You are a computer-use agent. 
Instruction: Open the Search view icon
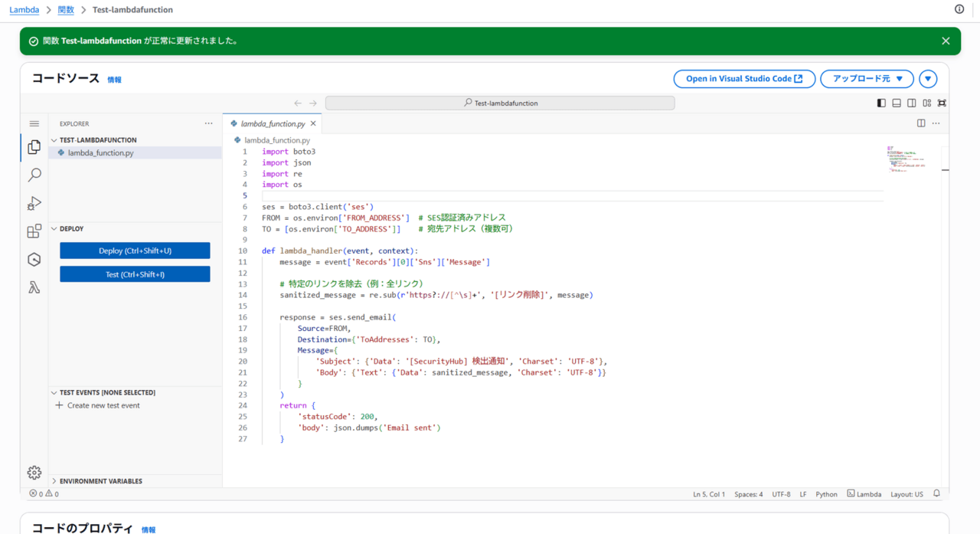[34, 175]
